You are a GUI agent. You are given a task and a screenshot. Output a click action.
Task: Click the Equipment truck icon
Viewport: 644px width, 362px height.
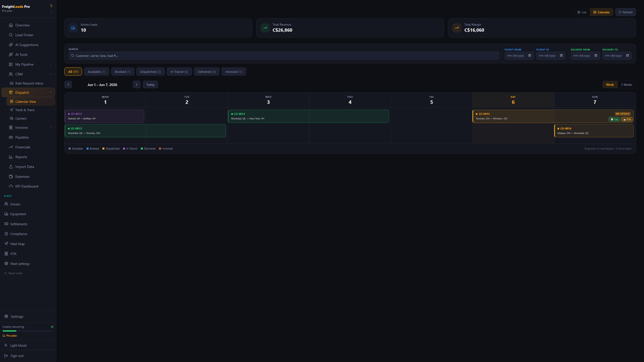click(x=6, y=214)
